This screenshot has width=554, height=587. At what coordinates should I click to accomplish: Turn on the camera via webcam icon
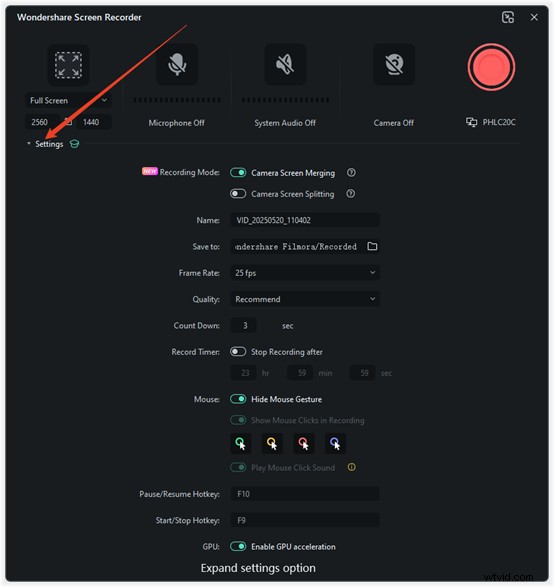pos(394,64)
